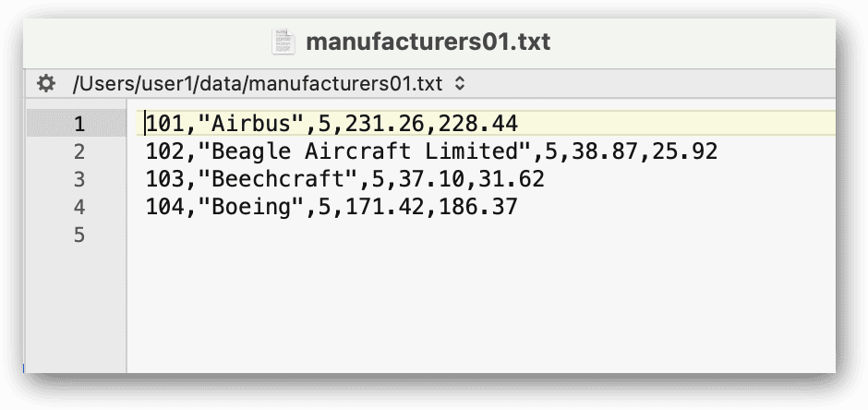Select line number 4 in gutter

pos(79,206)
